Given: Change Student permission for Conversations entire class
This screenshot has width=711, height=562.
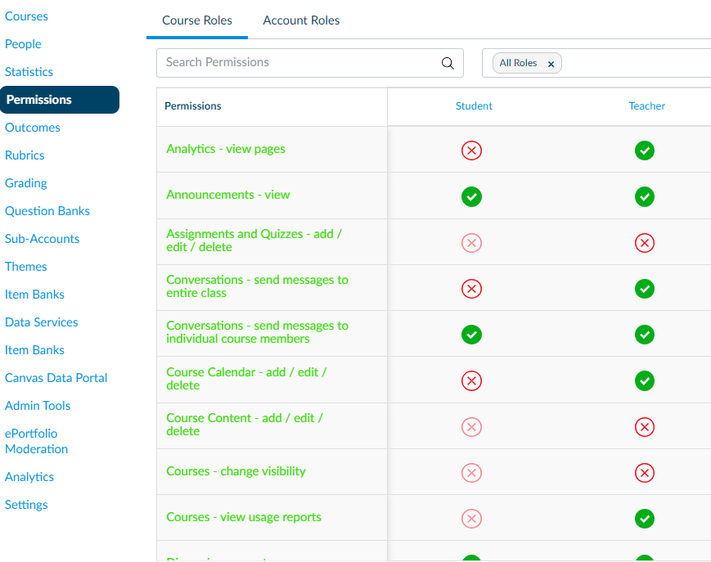Looking at the screenshot, I should (x=471, y=288).
